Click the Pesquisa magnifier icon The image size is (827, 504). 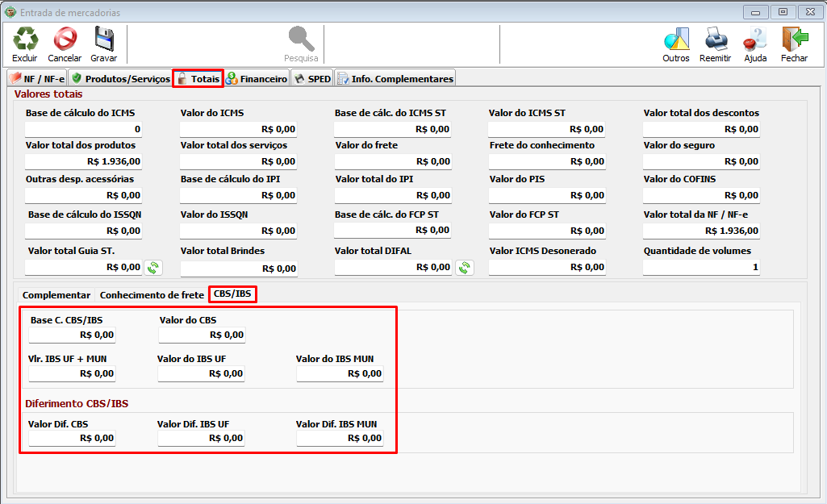coord(301,40)
